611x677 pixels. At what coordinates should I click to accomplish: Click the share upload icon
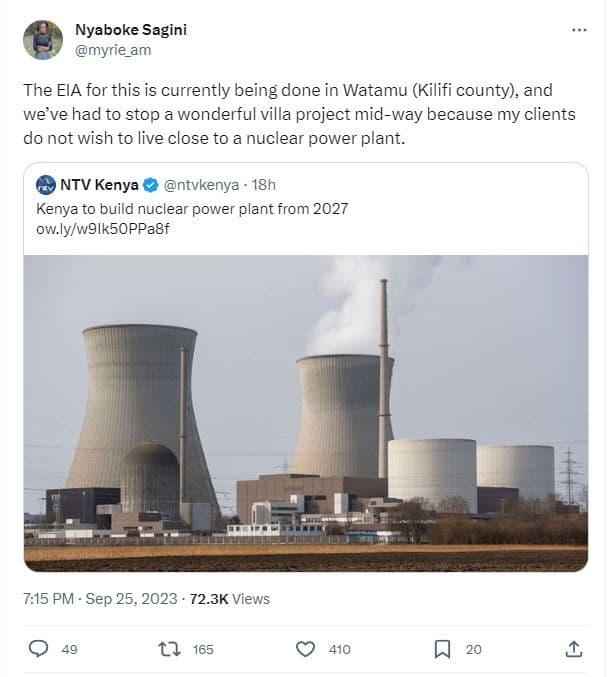click(573, 649)
